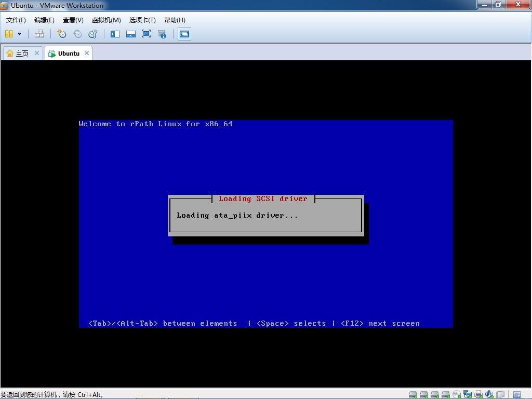Take a snapshot of this virtual machine

coord(61,34)
